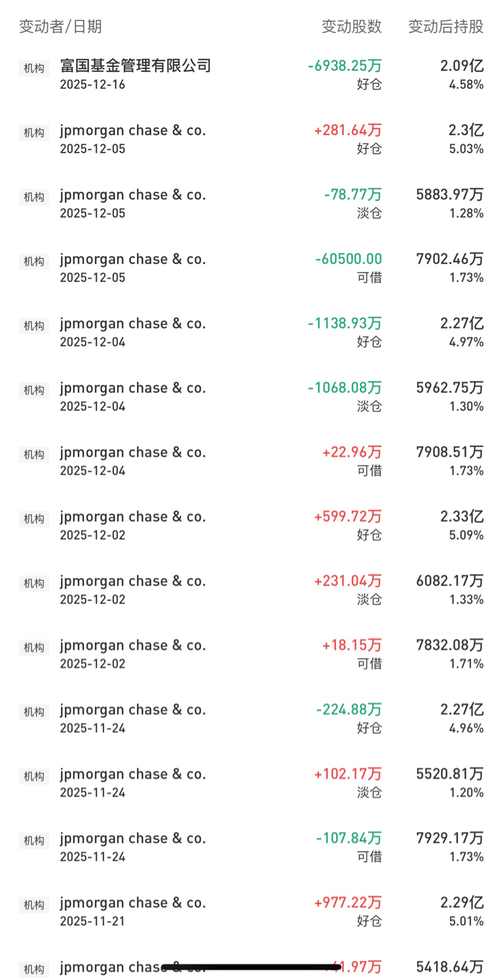Tap the 机构 badge on the +281.64万 row
The image size is (503, 980).
click(34, 132)
